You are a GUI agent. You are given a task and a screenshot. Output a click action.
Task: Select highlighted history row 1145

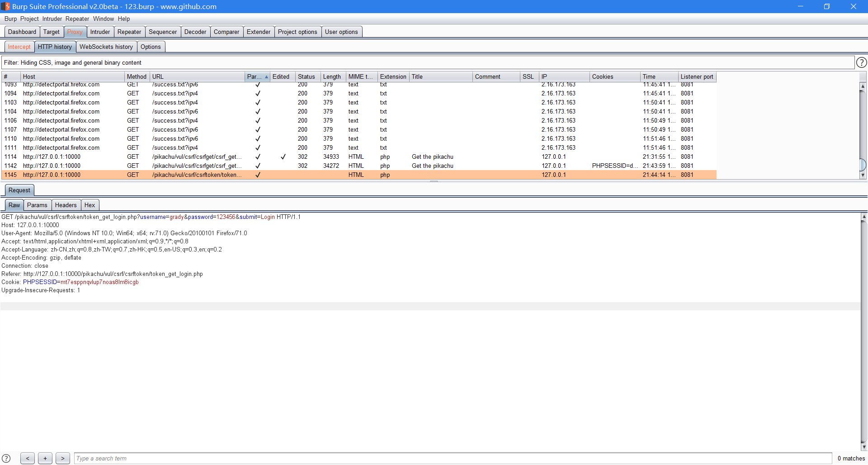click(359, 175)
